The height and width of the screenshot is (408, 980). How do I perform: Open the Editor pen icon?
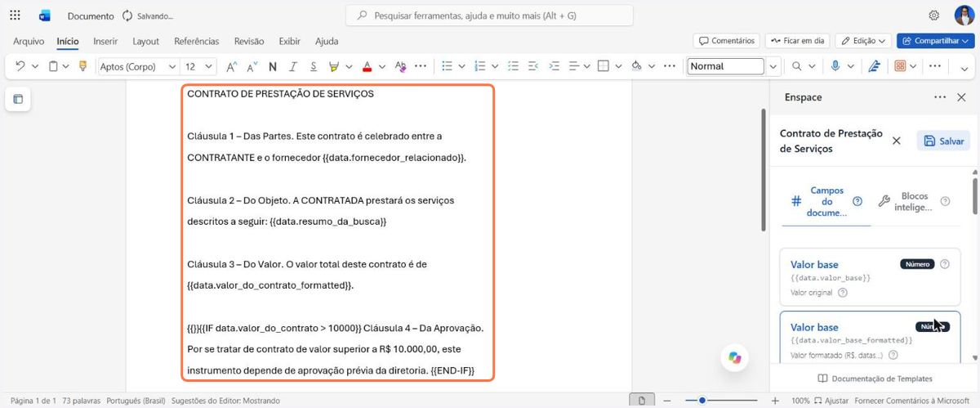coord(875,66)
